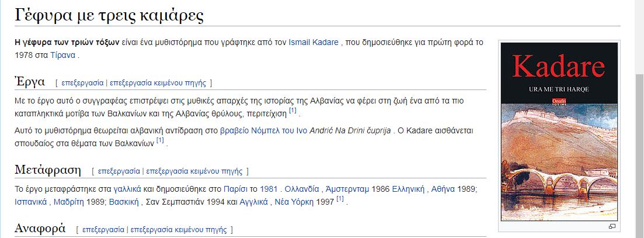Open the γαλλικά link

coord(127,189)
